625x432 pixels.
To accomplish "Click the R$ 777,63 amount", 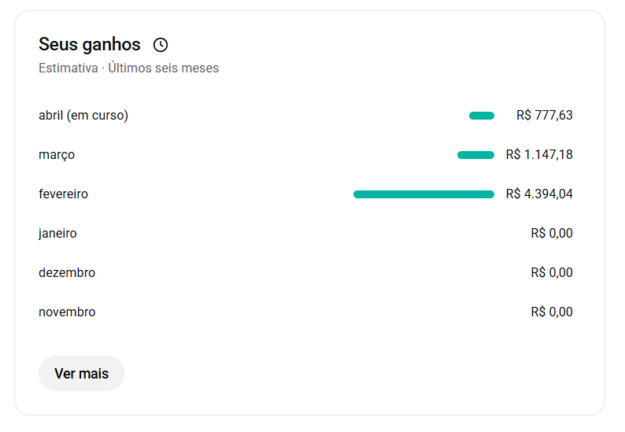I will [544, 115].
